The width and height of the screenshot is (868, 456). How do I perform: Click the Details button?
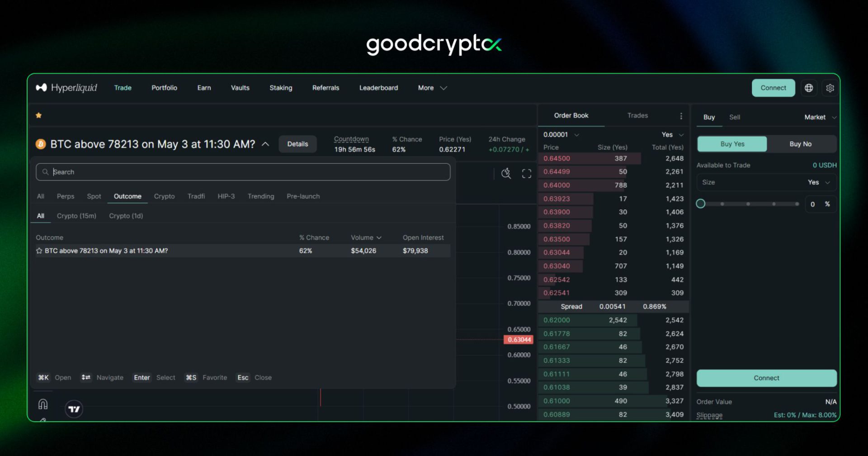pos(297,144)
